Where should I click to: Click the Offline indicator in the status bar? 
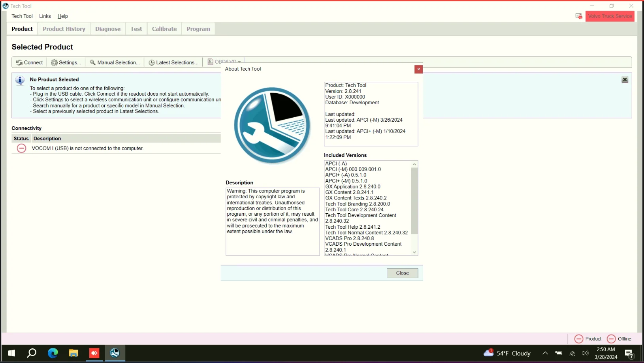611,339
